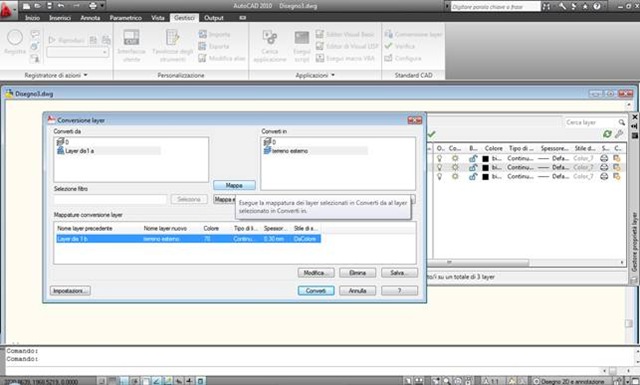This screenshot has height=385, width=640.
Task: Switch to Annota ribbon tab
Action: (90, 18)
